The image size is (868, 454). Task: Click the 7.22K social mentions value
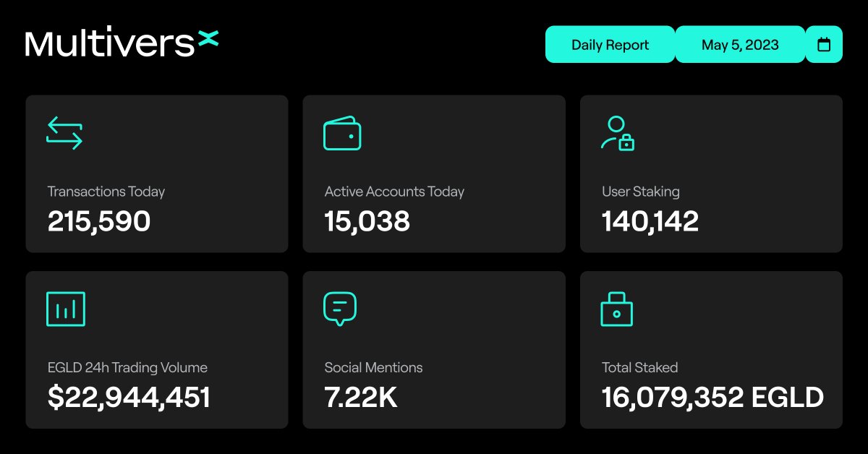[x=361, y=398]
